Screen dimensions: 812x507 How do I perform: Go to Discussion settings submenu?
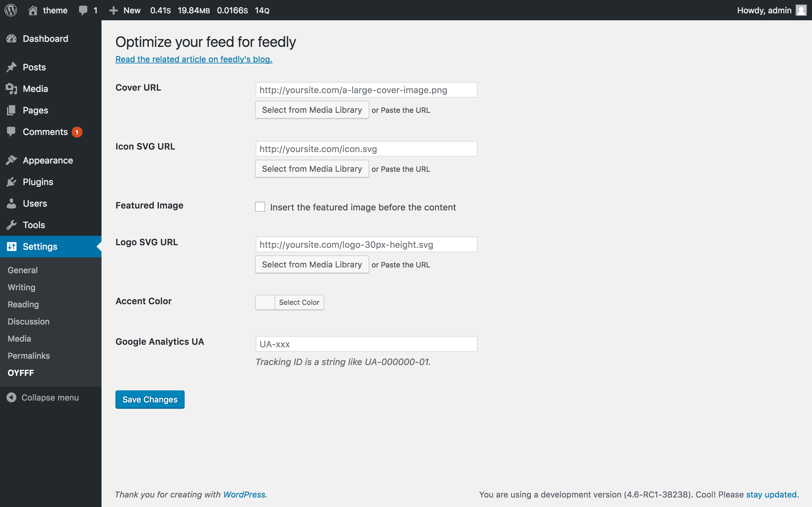[x=29, y=322]
